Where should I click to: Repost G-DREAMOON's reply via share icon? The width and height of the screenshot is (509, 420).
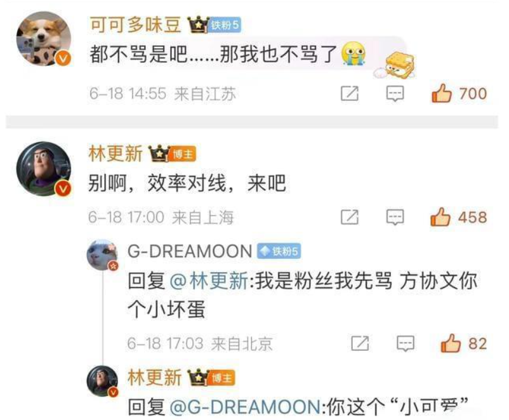click(360, 343)
